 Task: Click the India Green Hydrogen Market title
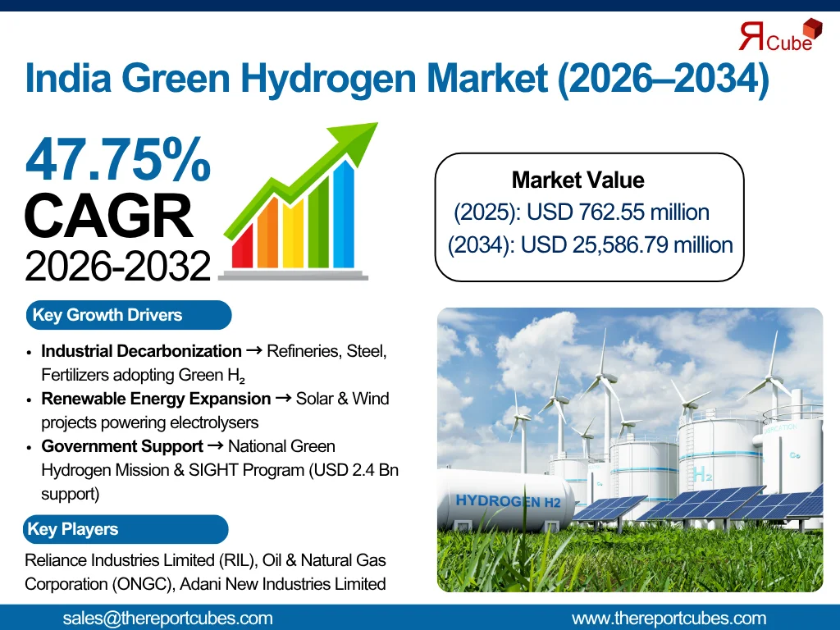coord(397,80)
